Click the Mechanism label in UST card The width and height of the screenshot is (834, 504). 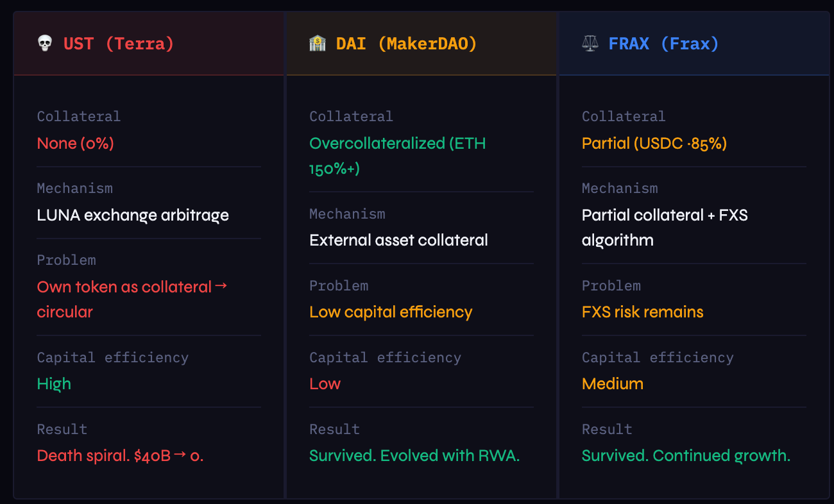pyautogui.click(x=75, y=188)
